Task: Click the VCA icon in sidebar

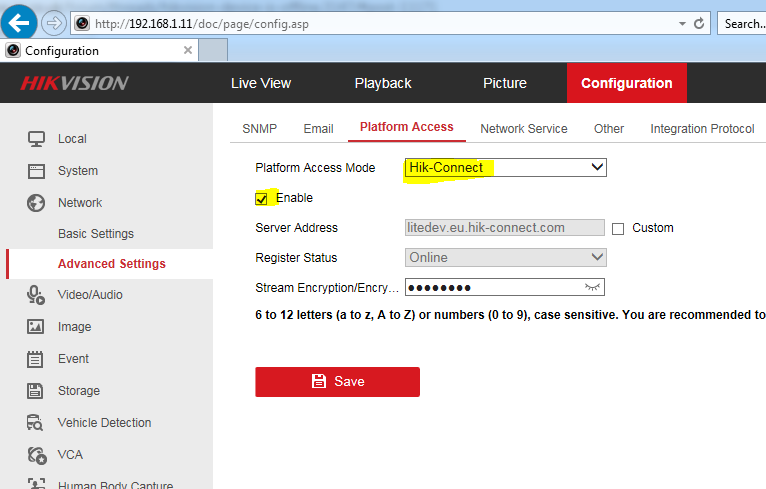Action: point(36,455)
